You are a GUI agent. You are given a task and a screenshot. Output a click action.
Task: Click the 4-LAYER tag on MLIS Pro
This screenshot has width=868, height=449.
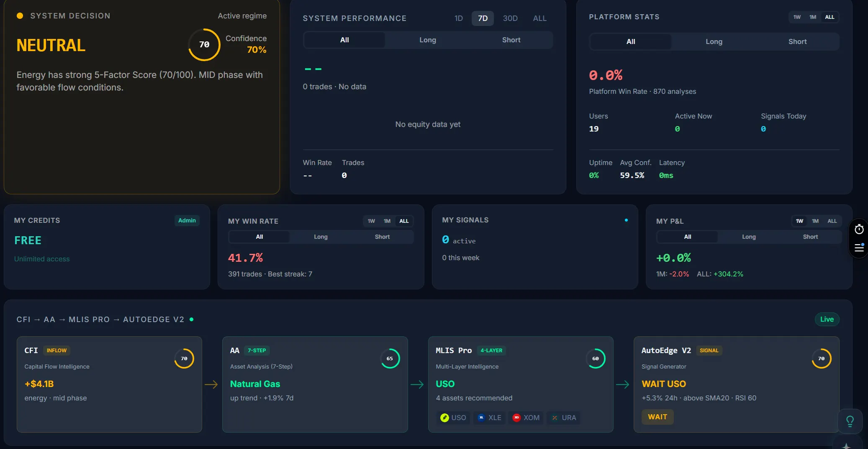pyautogui.click(x=491, y=351)
